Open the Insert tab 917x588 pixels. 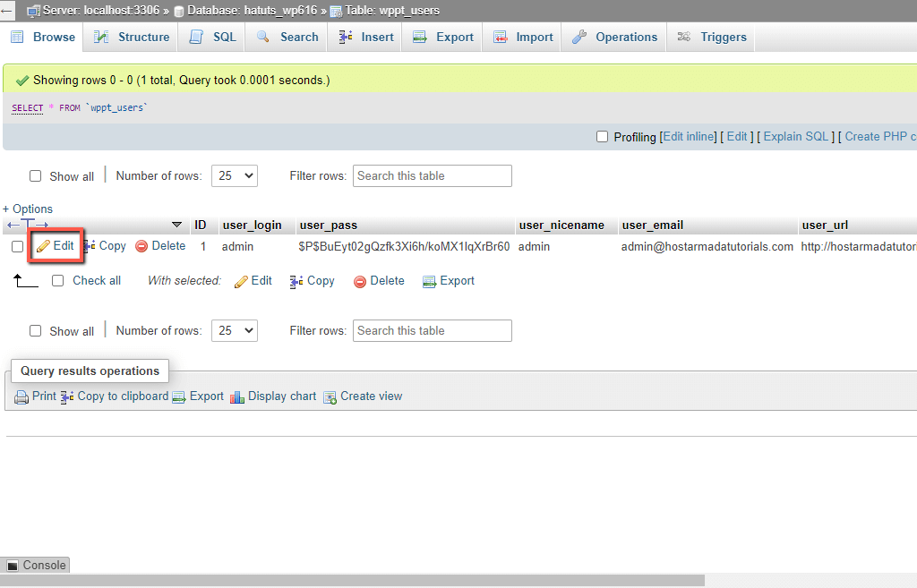pos(366,37)
